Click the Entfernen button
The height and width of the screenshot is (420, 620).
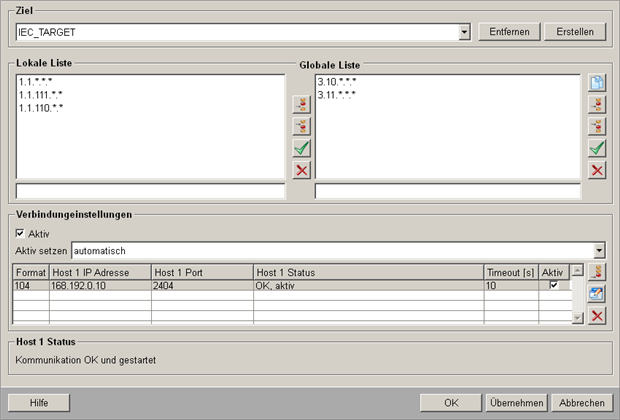[x=509, y=32]
